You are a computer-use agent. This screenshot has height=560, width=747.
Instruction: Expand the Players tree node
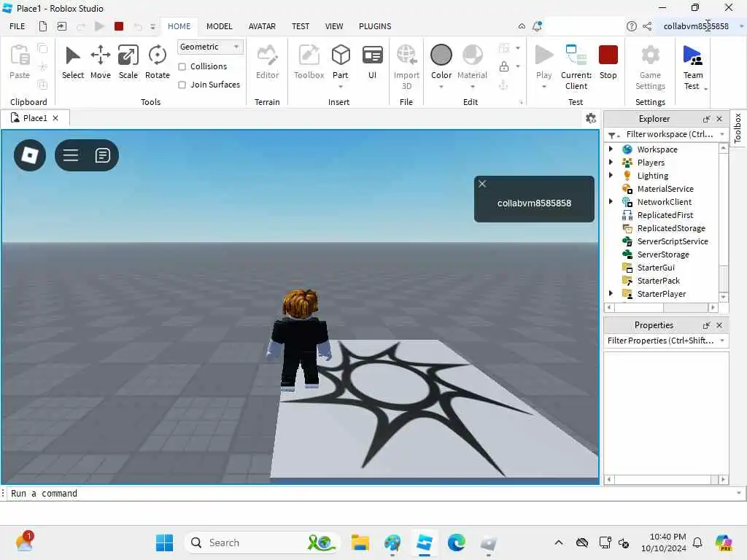[x=611, y=163]
